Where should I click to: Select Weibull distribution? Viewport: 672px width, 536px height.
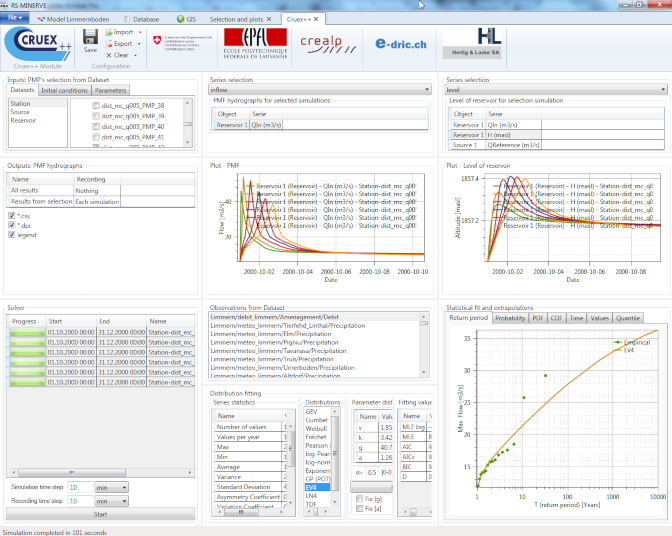(316, 428)
